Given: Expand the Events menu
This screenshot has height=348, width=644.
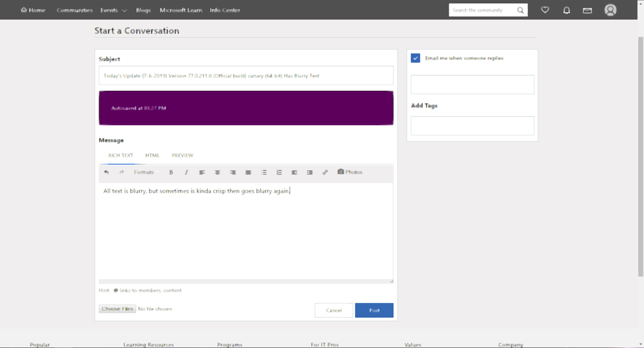Looking at the screenshot, I should (113, 10).
